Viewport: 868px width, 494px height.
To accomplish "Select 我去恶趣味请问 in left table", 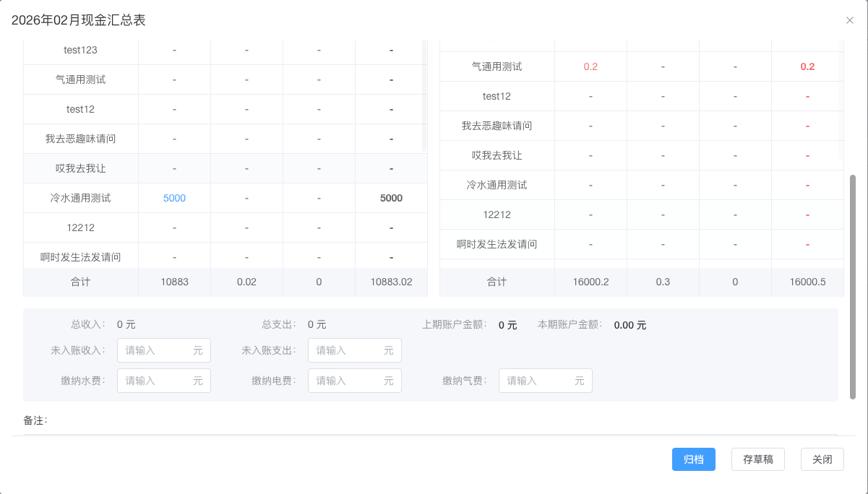I will click(x=225, y=139).
